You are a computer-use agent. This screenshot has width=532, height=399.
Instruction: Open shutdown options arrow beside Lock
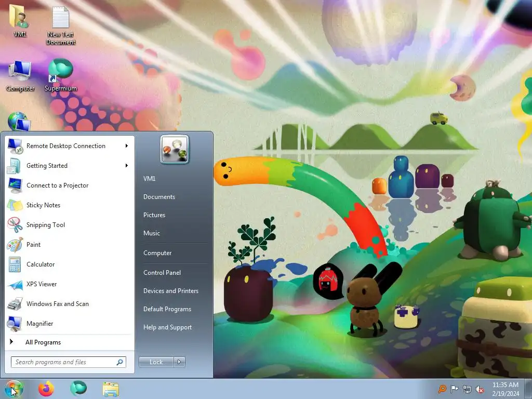(180, 362)
